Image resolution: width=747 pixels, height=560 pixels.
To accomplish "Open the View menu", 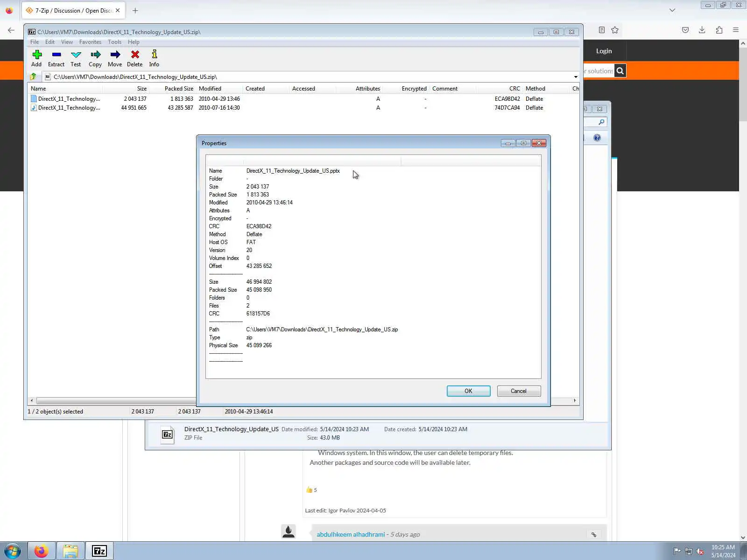I will click(x=67, y=42).
